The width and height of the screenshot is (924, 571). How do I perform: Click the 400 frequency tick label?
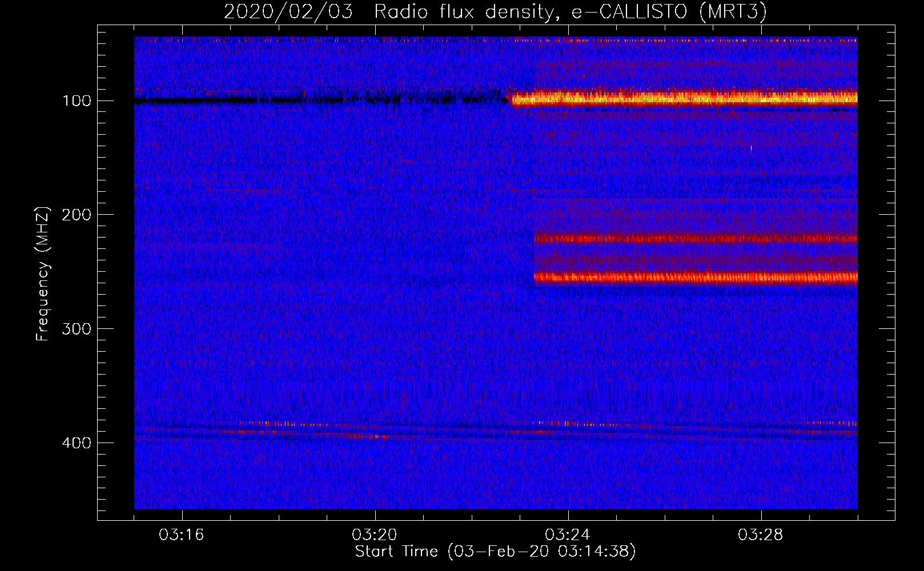point(77,443)
